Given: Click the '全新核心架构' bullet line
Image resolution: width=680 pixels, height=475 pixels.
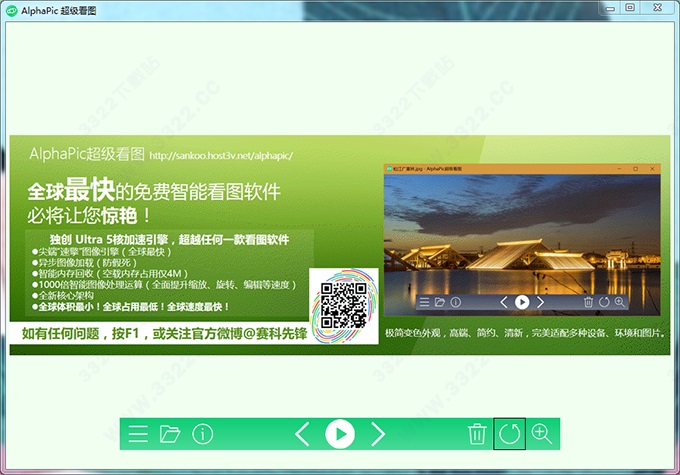Looking at the screenshot, I should 63,295.
